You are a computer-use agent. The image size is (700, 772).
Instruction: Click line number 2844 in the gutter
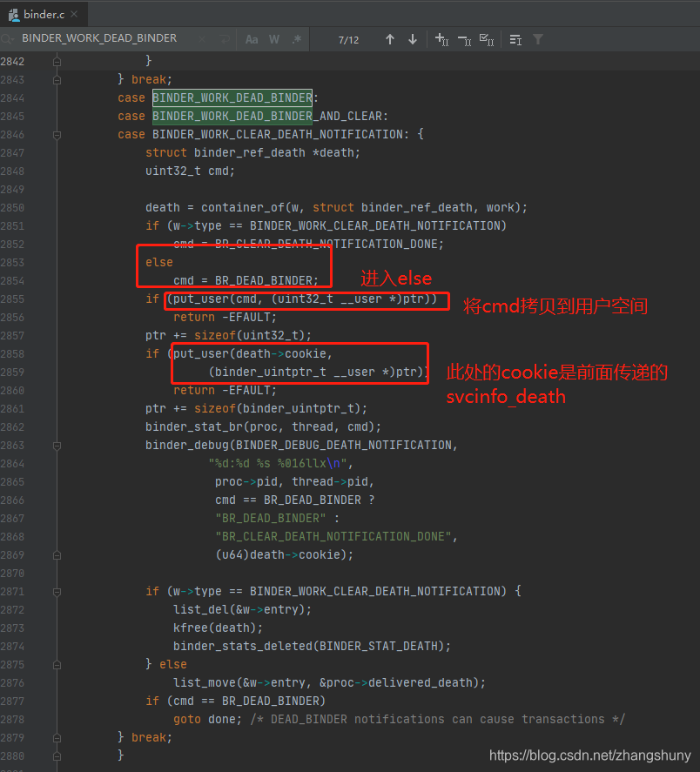[x=12, y=98]
